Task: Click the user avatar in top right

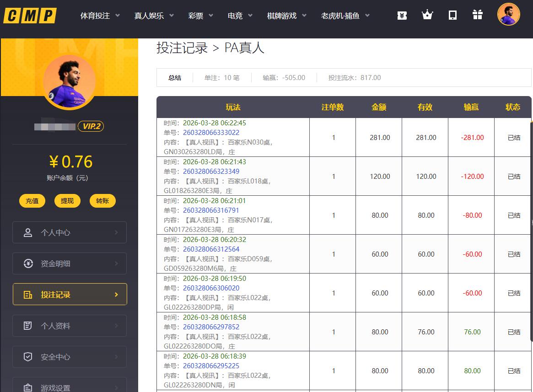Action: click(508, 15)
